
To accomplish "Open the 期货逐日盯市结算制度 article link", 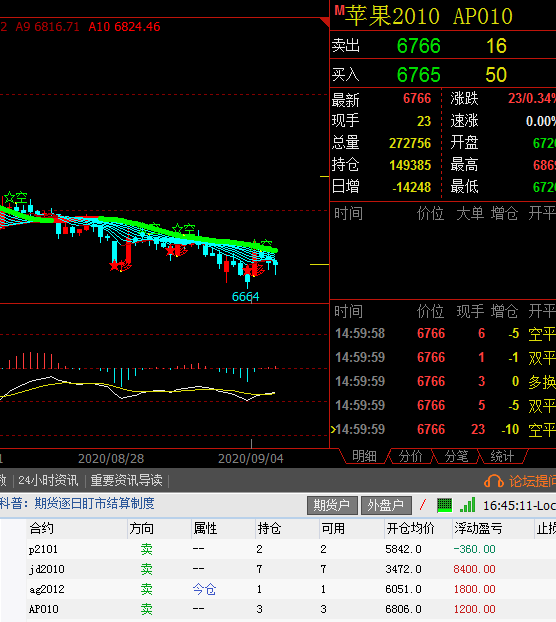I will tap(94, 503).
